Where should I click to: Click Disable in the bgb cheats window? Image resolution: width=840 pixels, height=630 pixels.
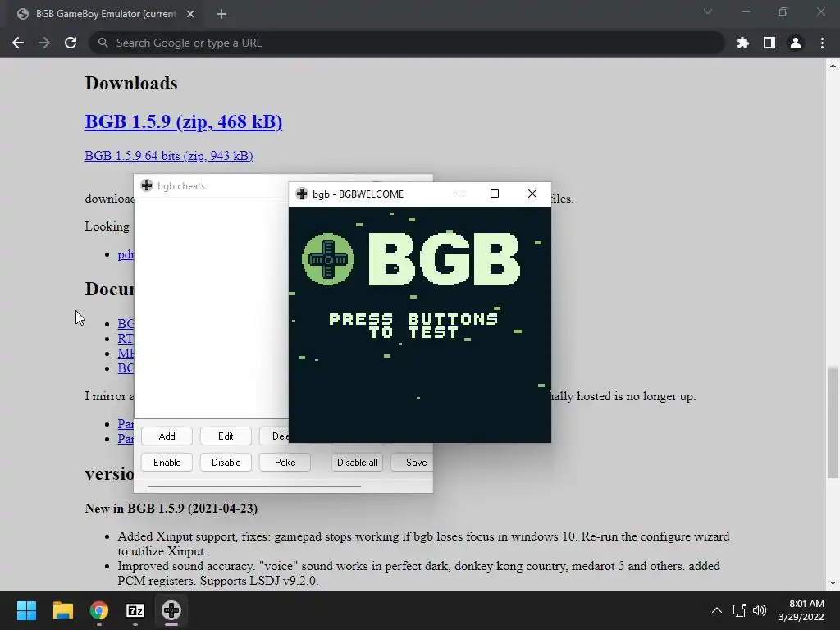[226, 463]
